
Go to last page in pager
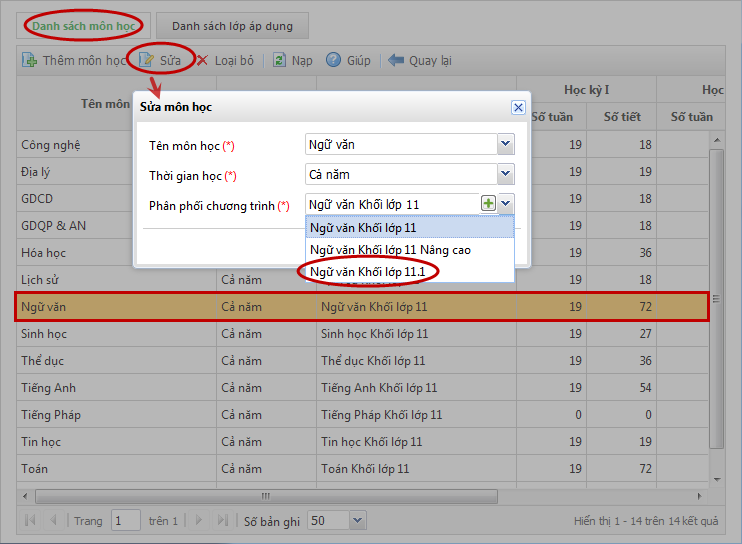pyautogui.click(x=222, y=520)
